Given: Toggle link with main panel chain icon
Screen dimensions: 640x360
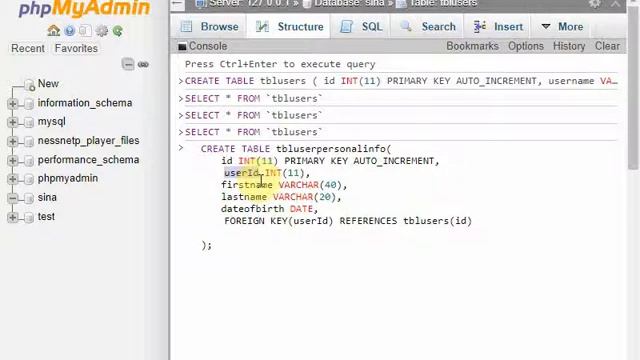Looking at the screenshot, I should 143,64.
